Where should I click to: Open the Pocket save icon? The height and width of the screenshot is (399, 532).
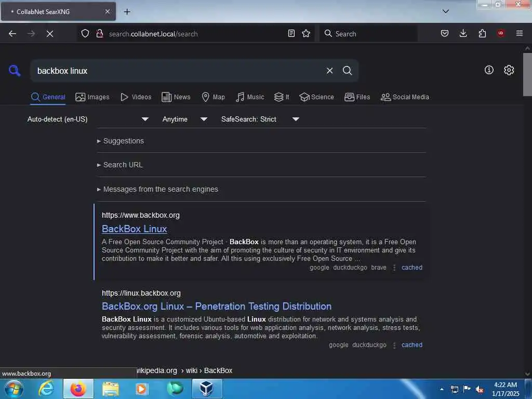point(445,33)
